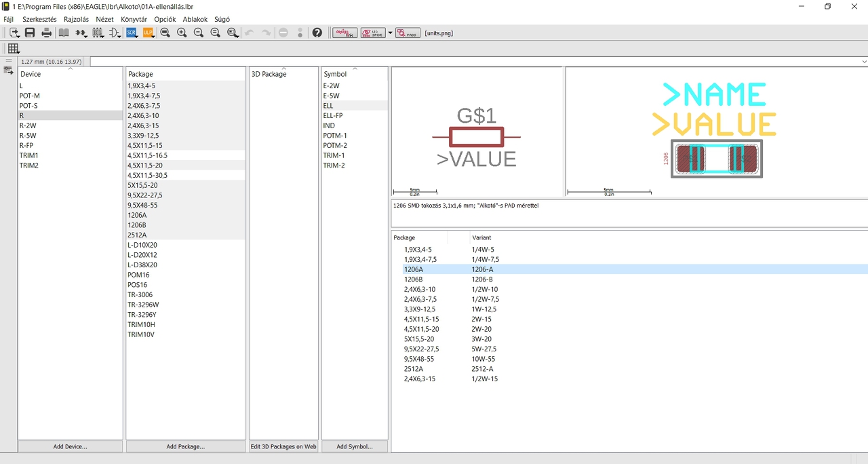Click the PADS toolbar button
This screenshot has height=464, width=868.
coord(408,33)
